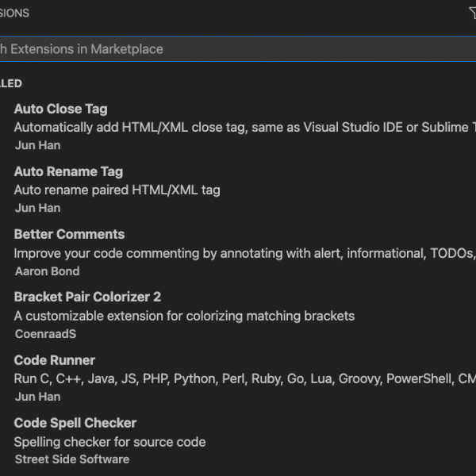Click 'Spelling checker for source code' description

(109, 442)
